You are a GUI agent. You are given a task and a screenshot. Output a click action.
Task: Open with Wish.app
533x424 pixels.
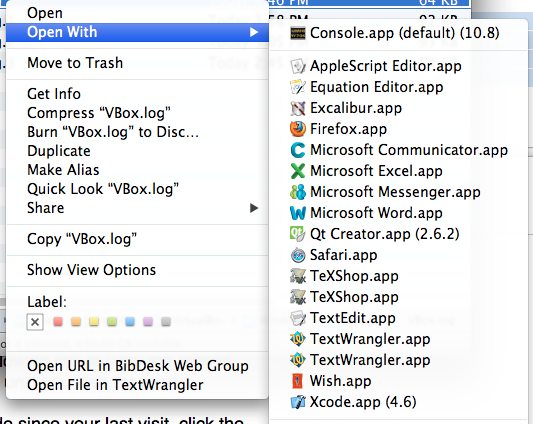pyautogui.click(x=398, y=381)
